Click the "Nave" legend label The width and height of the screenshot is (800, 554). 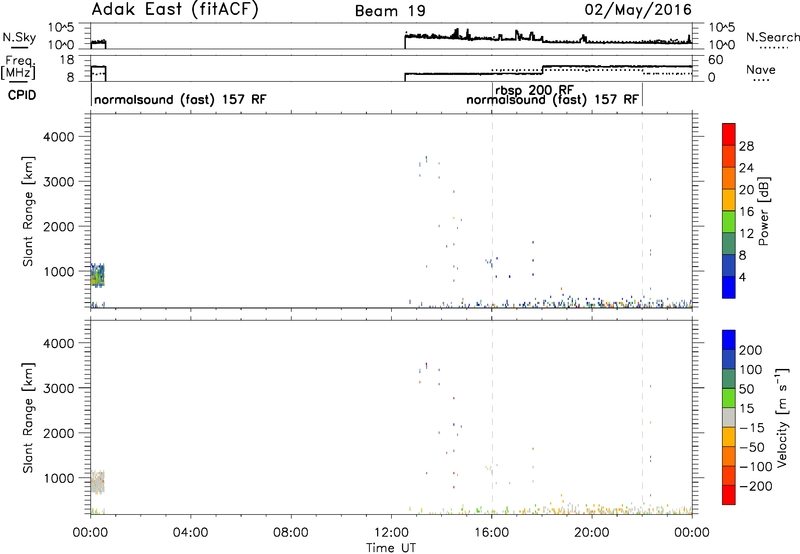[x=761, y=69]
